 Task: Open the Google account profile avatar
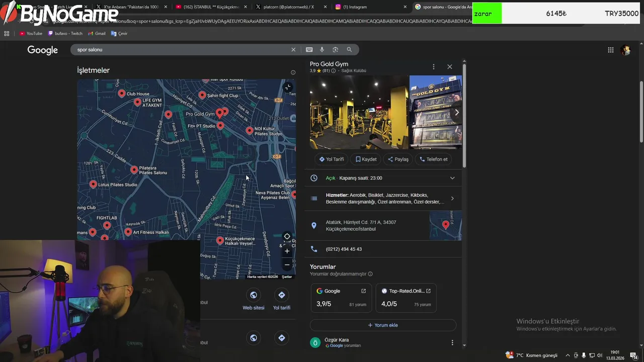[x=626, y=50]
